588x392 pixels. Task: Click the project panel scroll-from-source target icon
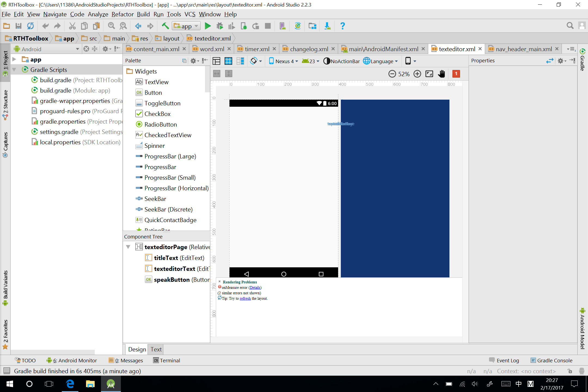tap(86, 49)
